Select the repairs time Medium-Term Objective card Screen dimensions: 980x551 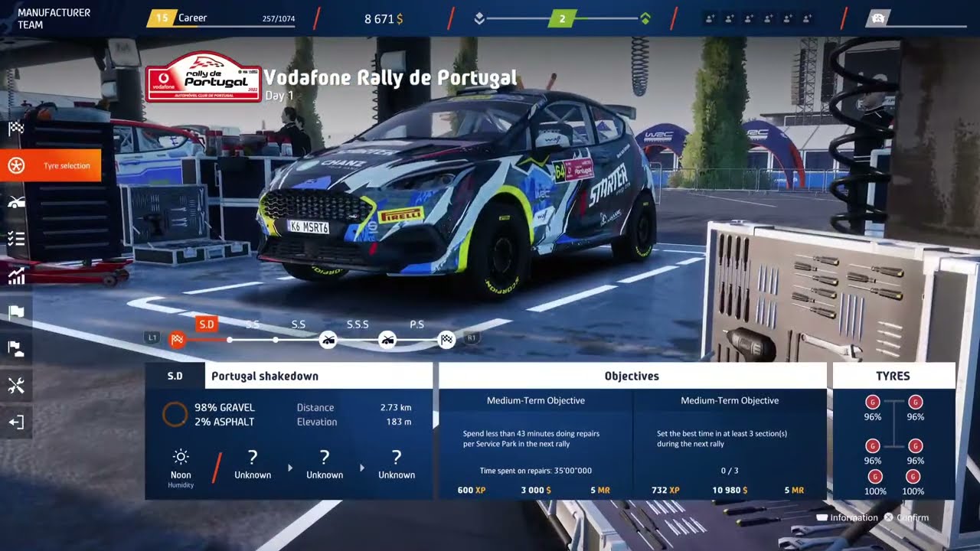point(536,444)
